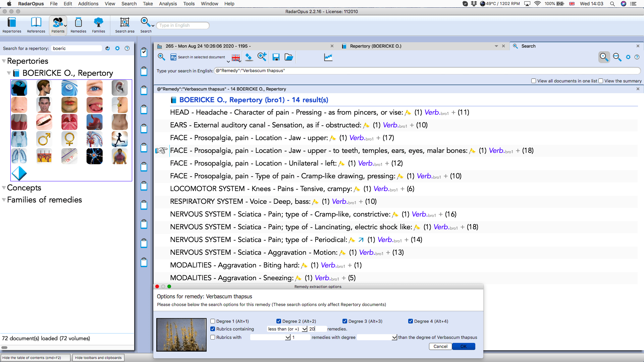Select the running figure Locomotor icon

(x=120, y=139)
